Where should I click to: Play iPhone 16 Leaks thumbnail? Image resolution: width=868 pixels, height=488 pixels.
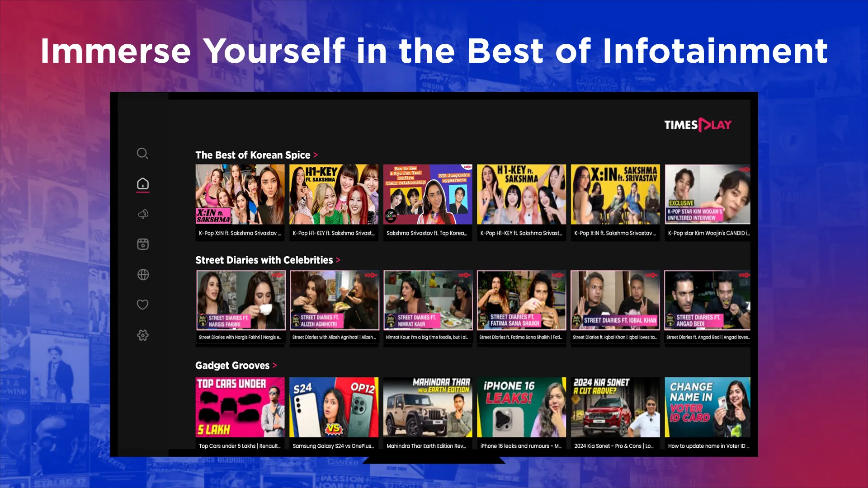521,407
